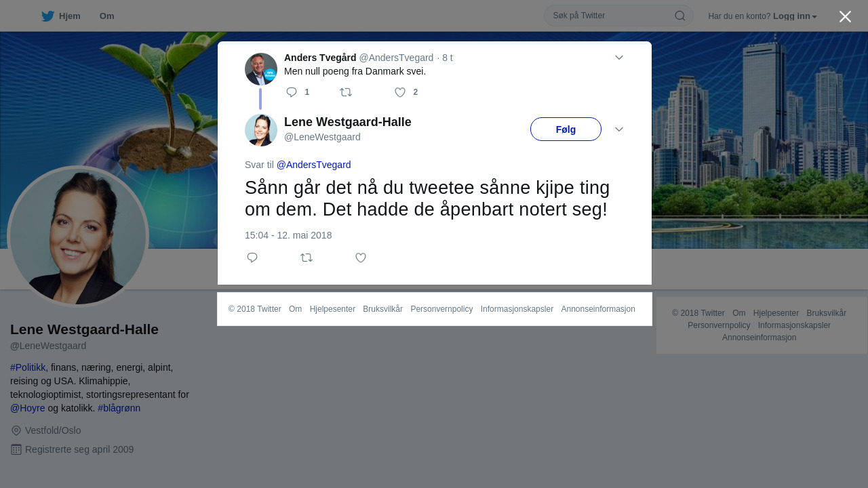Click the search magnifier icon

(679, 16)
